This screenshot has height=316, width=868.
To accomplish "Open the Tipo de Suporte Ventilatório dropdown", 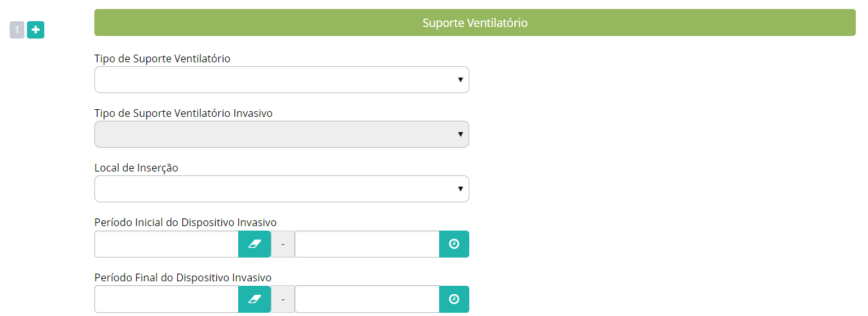I will pos(282,80).
